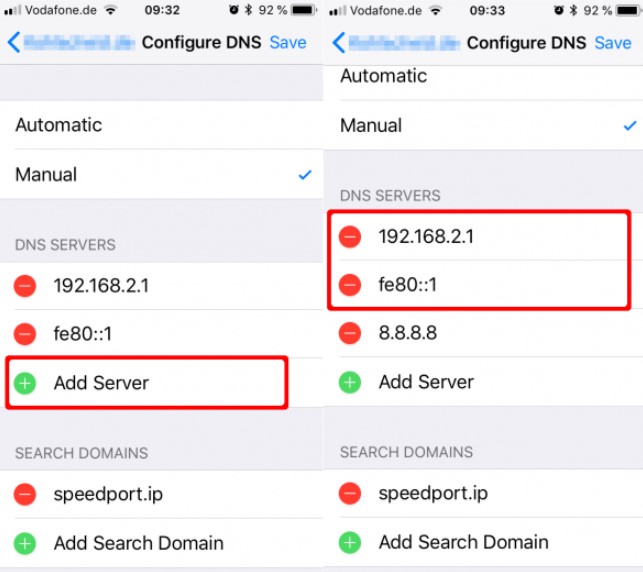Image resolution: width=643 pixels, height=572 pixels.
Task: Remove fe80::1 server in right screen
Action: point(350,285)
